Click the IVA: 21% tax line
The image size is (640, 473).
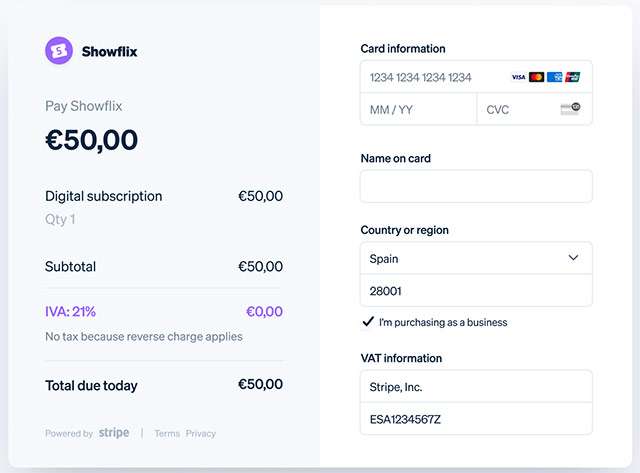click(x=71, y=311)
